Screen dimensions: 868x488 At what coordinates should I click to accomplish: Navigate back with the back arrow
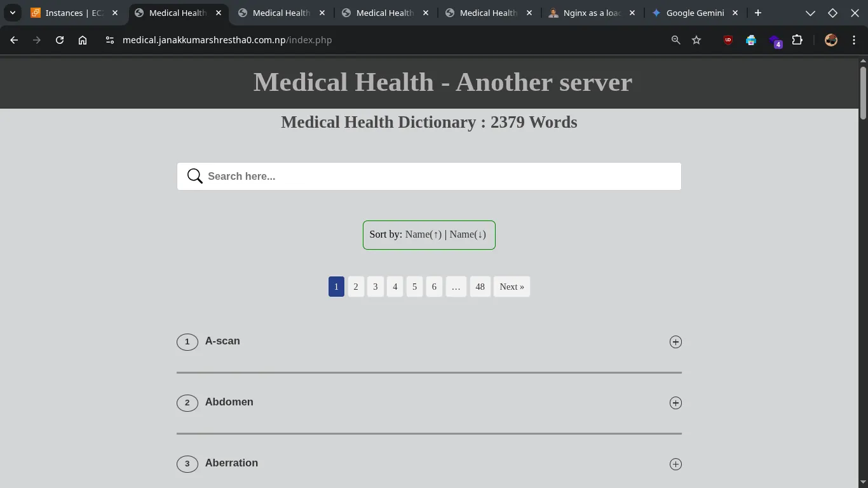(x=14, y=40)
